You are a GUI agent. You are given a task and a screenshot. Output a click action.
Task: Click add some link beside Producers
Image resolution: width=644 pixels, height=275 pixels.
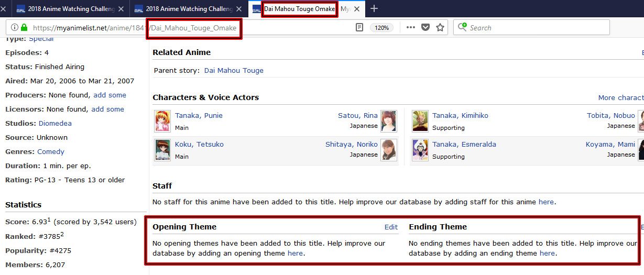click(110, 95)
